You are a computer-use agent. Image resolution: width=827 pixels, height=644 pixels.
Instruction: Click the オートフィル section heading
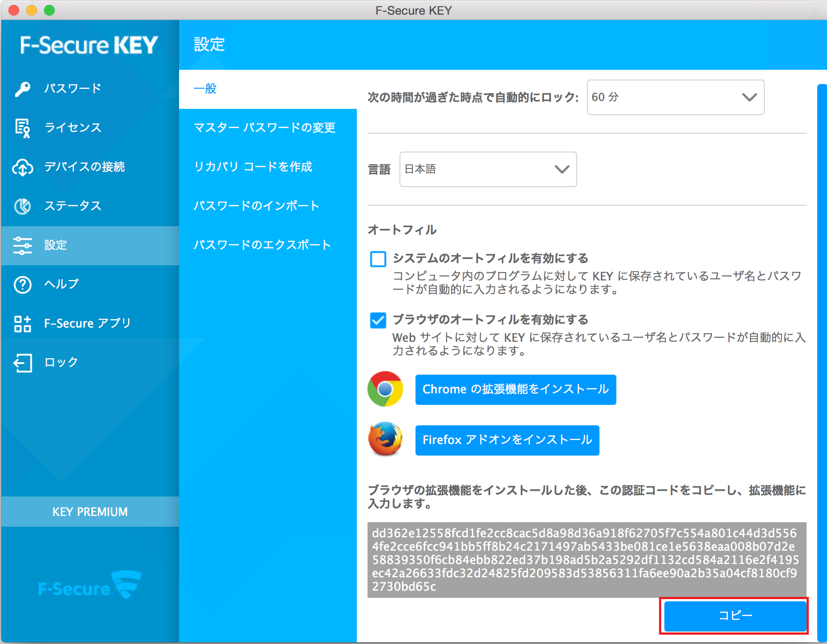[402, 230]
